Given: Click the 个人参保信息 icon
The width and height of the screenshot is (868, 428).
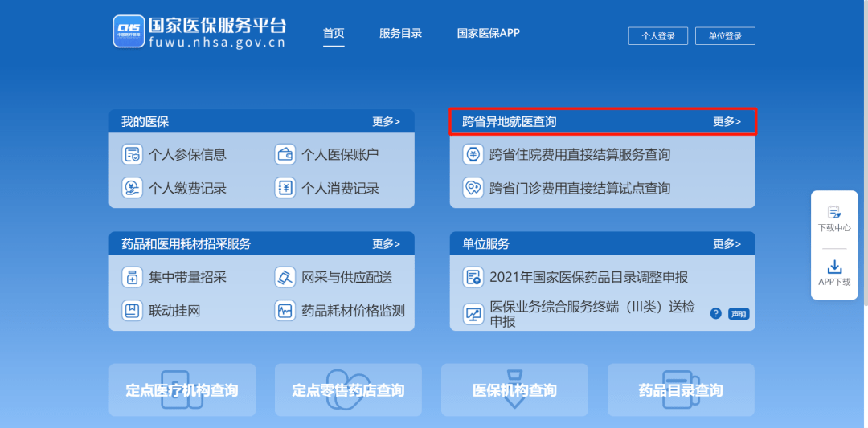Looking at the screenshot, I should click(133, 154).
